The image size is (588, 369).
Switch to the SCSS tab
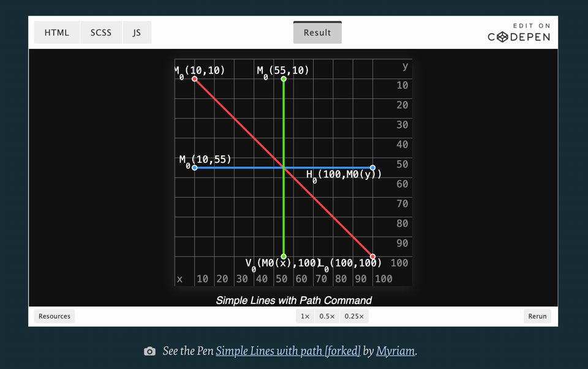[100, 32]
